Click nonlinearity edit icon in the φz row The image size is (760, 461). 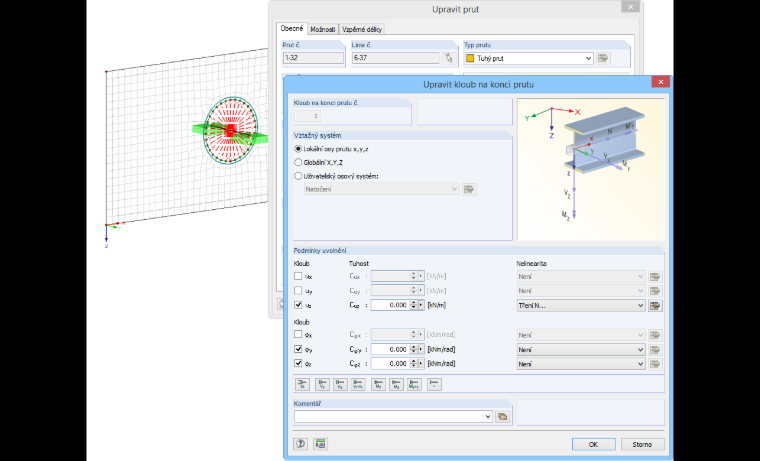click(655, 364)
